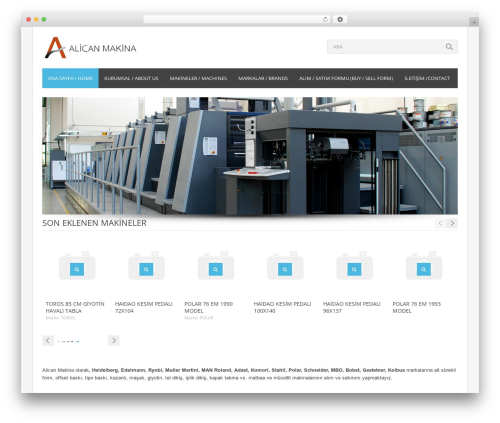Open Polar 76 EM 1993 Model link
The height and width of the screenshot is (423, 500).
point(417,307)
